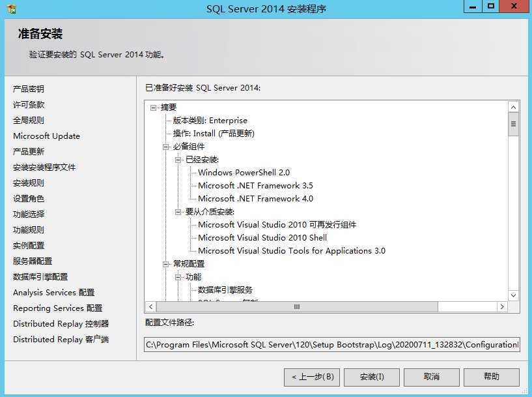Click 功能选择 in the step list
This screenshot has height=397, width=532.
click(29, 214)
